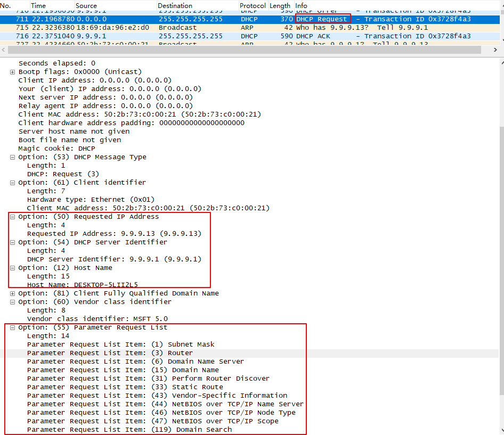Select Client hardware address padding line
The height and width of the screenshot is (435, 504).
point(132,122)
